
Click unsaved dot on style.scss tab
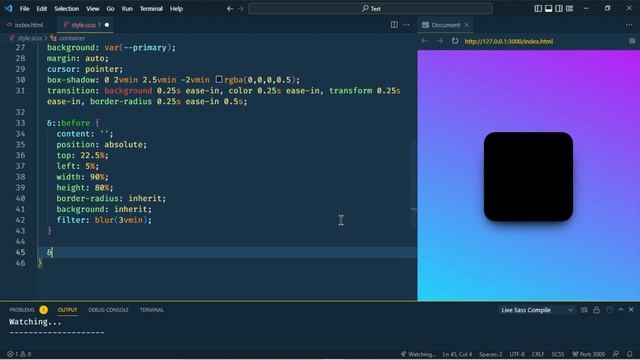pyautogui.click(x=107, y=25)
